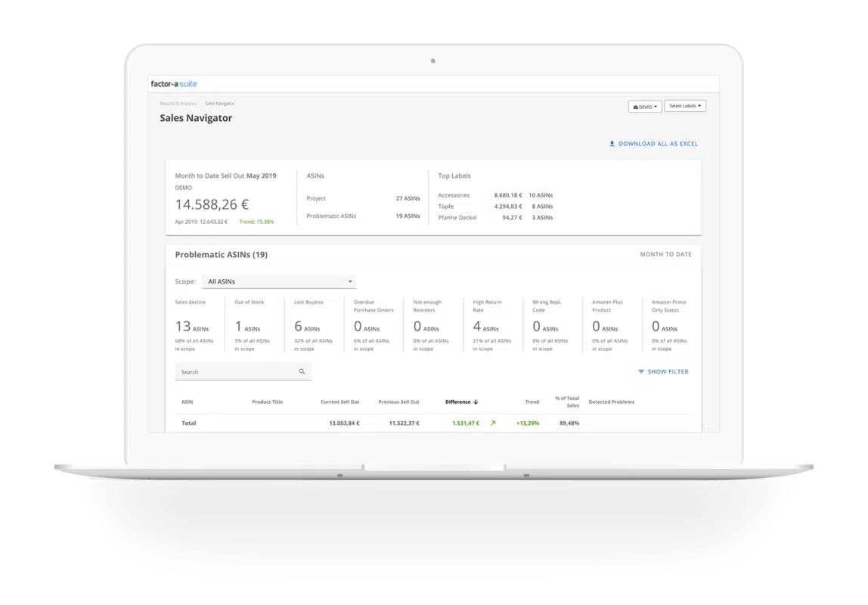
Task: Go to Reports & Analytics breadcrumb
Action: point(178,103)
